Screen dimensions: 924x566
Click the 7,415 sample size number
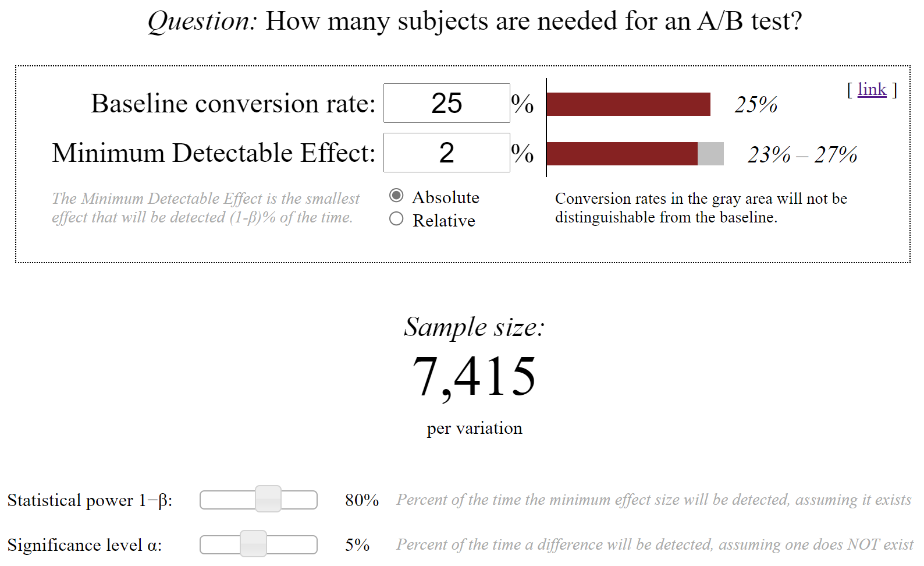click(x=474, y=377)
